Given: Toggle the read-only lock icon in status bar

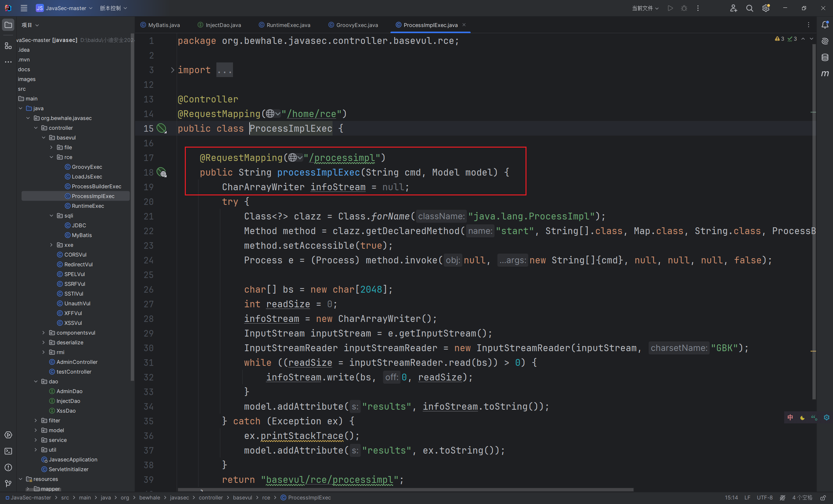Looking at the screenshot, I should (823, 497).
